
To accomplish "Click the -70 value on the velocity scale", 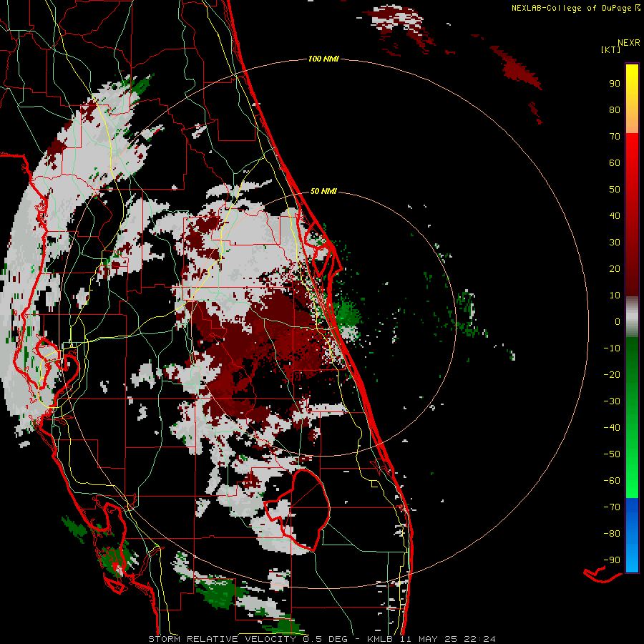I will click(x=612, y=507).
